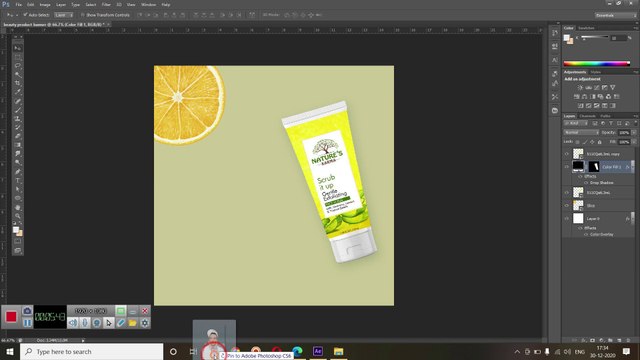Hide the Color Fill 1 layer
This screenshot has width=640, height=360.
pyautogui.click(x=567, y=167)
